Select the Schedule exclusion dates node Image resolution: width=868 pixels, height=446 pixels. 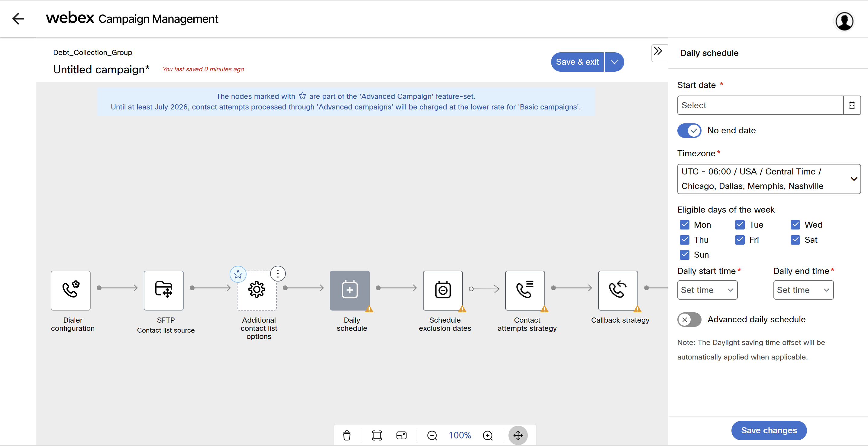coord(442,290)
